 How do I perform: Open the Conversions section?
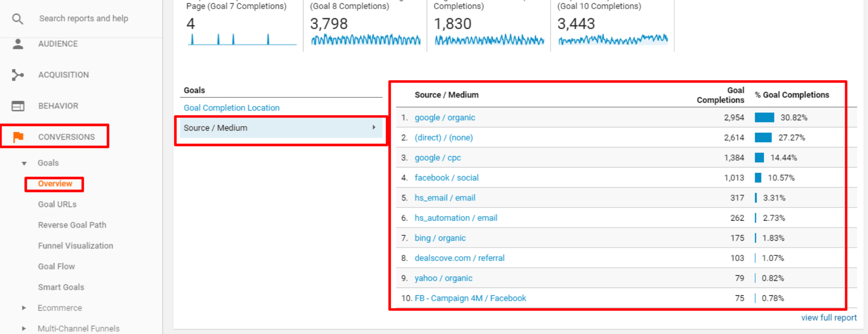click(66, 137)
